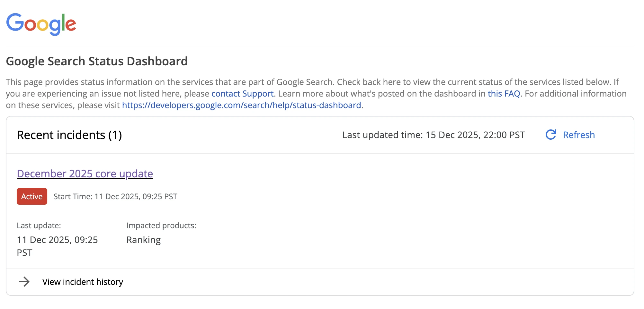Click the Last update date for the incident
Image resolution: width=644 pixels, height=309 pixels.
tap(58, 239)
